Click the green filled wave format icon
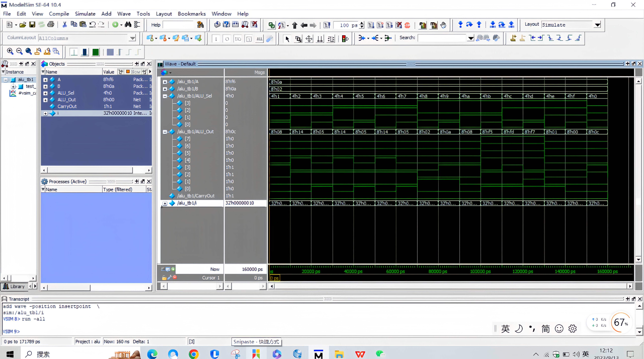 (x=95, y=52)
